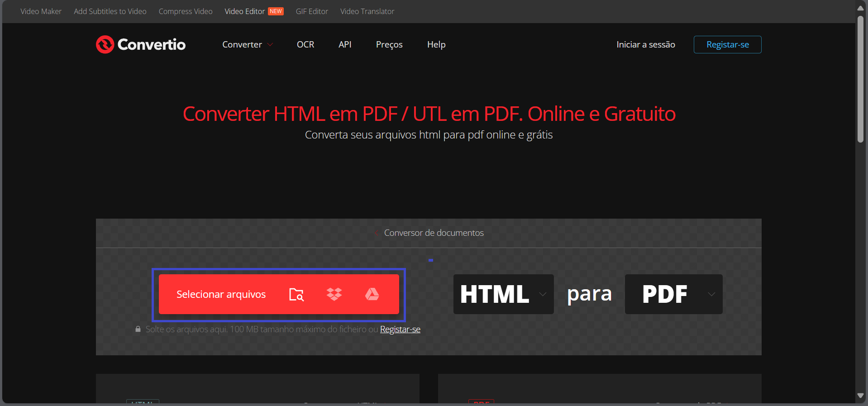Image resolution: width=868 pixels, height=406 pixels.
Task: Click the Convertio wordmark text
Action: tap(152, 44)
